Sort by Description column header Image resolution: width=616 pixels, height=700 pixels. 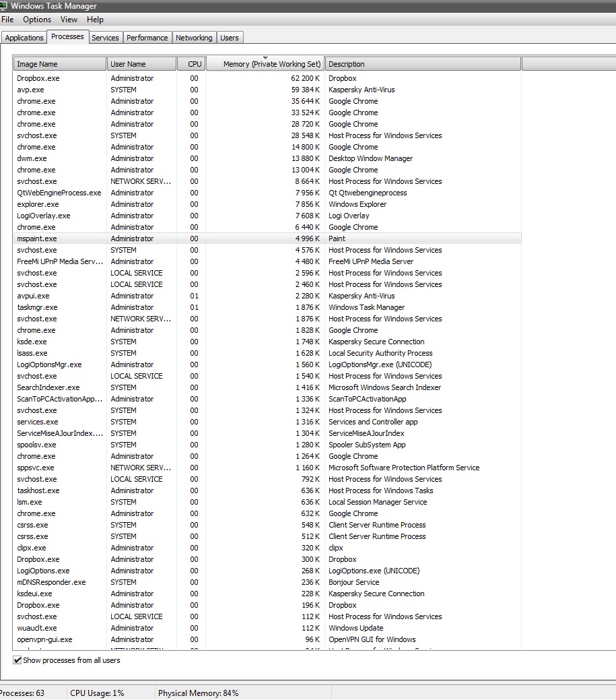(x=423, y=64)
